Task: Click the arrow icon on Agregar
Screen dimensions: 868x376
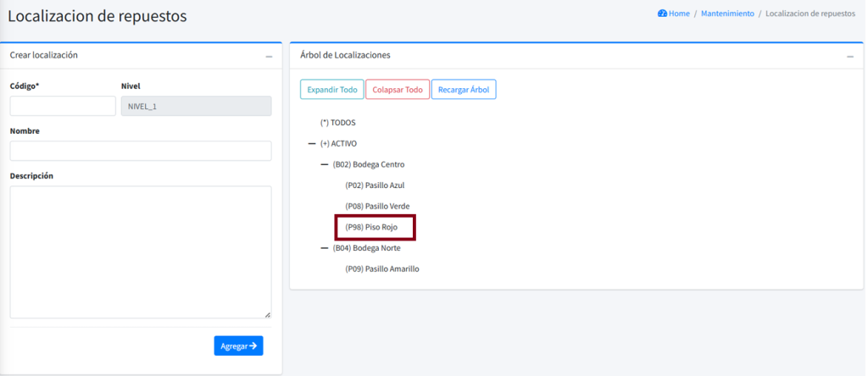Action: [252, 346]
